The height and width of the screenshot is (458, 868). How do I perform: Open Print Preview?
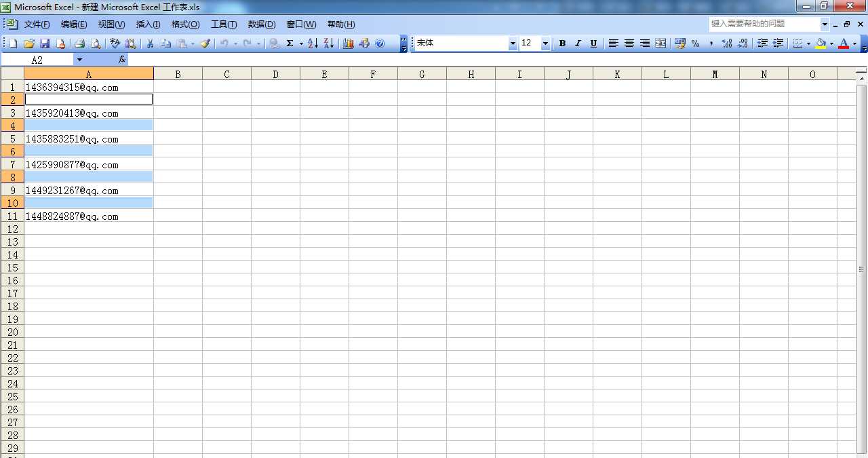pyautogui.click(x=96, y=43)
